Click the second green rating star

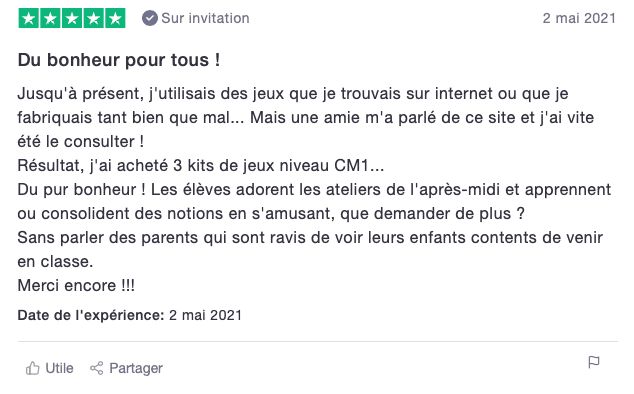point(50,18)
